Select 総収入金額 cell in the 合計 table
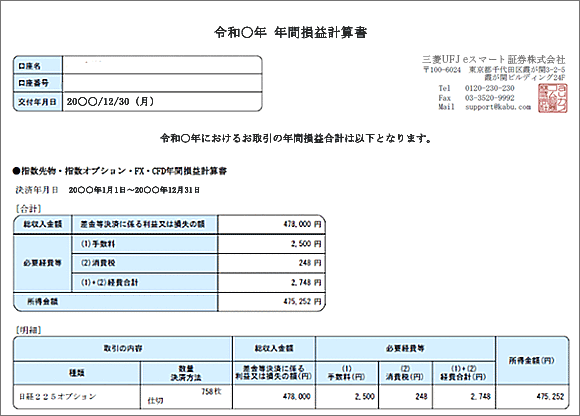580x416 pixels. click(x=43, y=224)
